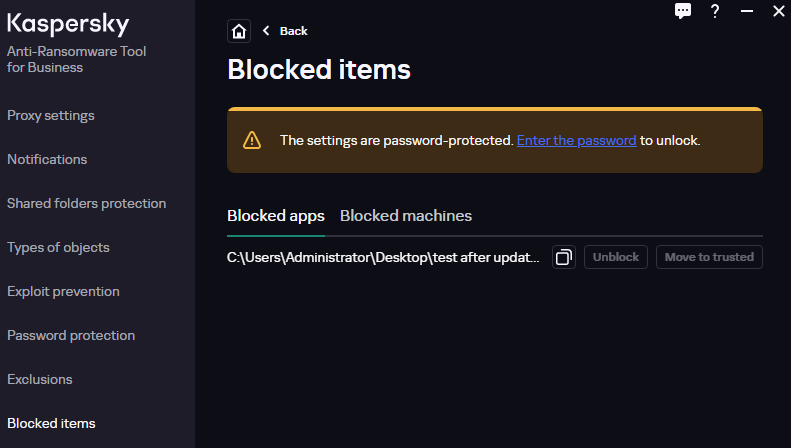Click the Home icon button

tap(239, 31)
